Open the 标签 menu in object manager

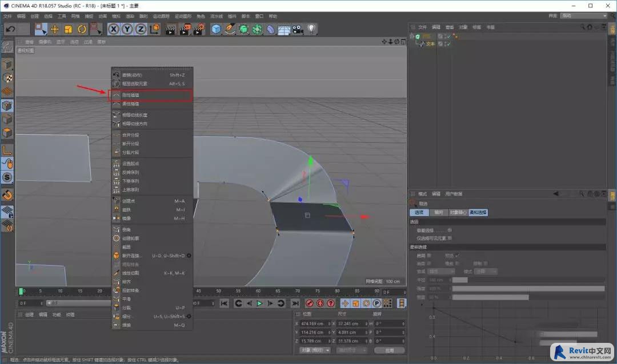click(476, 27)
